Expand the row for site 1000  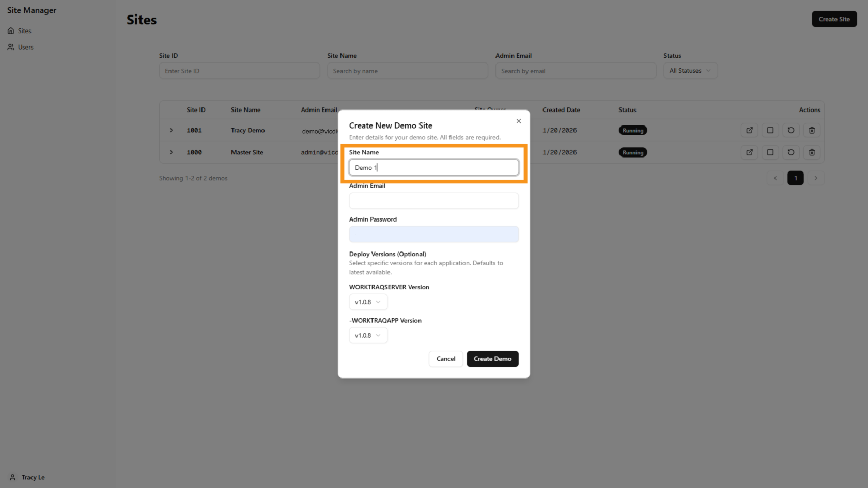[171, 152]
